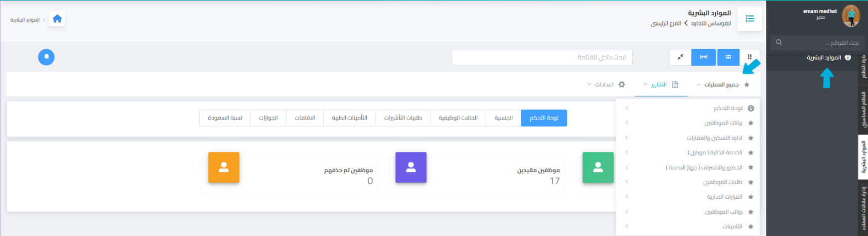Expand the التقارير dropdown menu
This screenshot has width=868, height=236.
659,85
